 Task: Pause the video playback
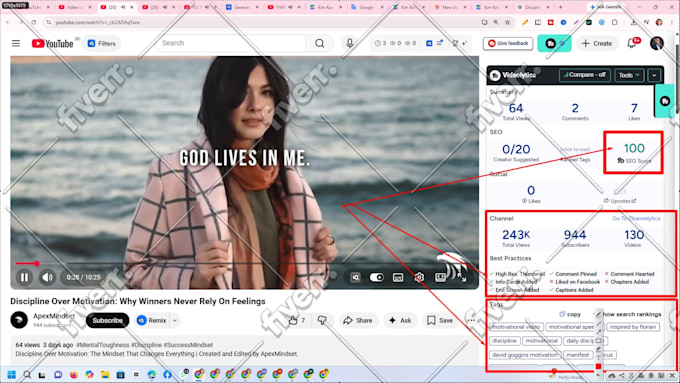click(x=24, y=277)
